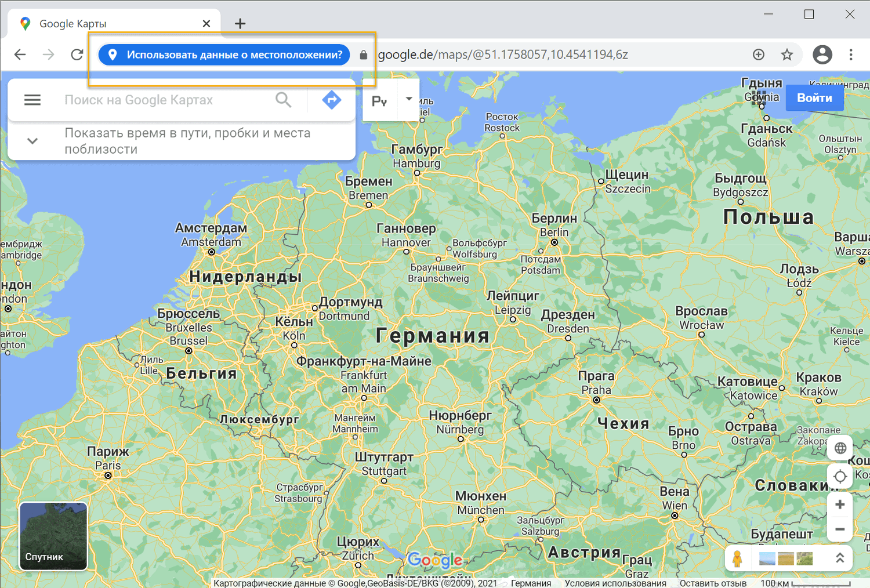870x588 pixels.
Task: Minimize the Chrome window
Action: 769,14
